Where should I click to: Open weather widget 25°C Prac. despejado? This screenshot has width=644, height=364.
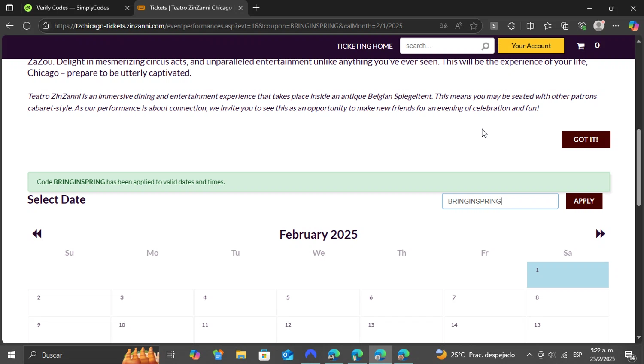tap(475, 355)
